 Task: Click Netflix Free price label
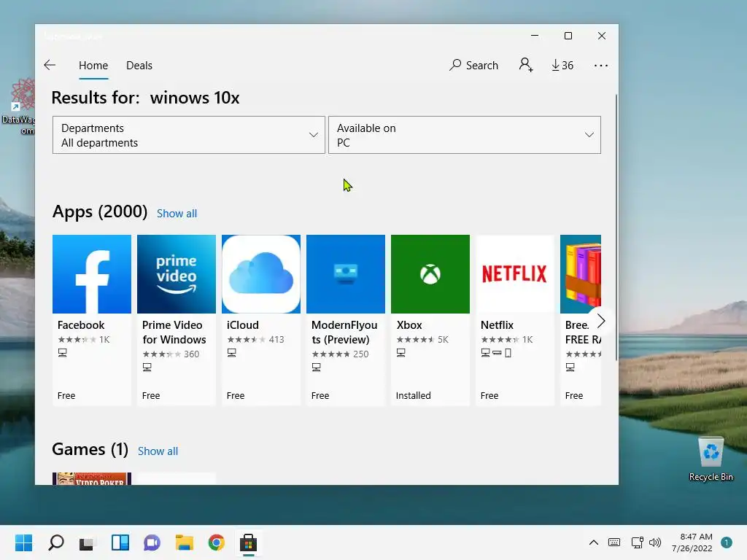click(x=489, y=395)
